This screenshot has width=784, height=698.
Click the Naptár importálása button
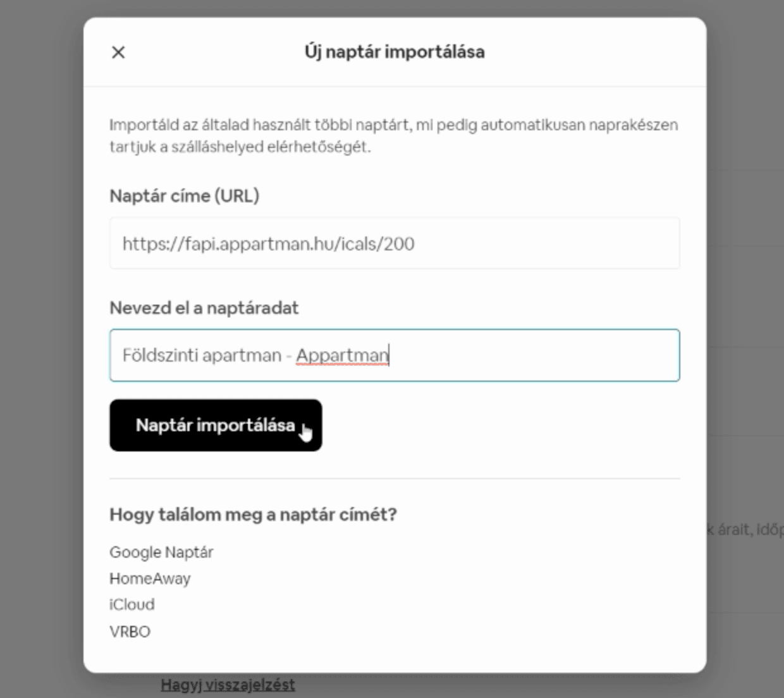click(216, 425)
